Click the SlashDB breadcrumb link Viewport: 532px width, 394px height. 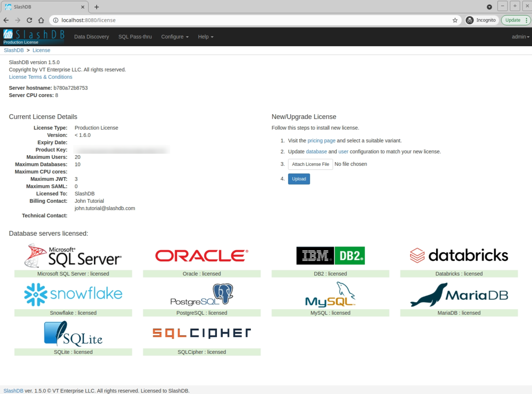[x=14, y=50]
